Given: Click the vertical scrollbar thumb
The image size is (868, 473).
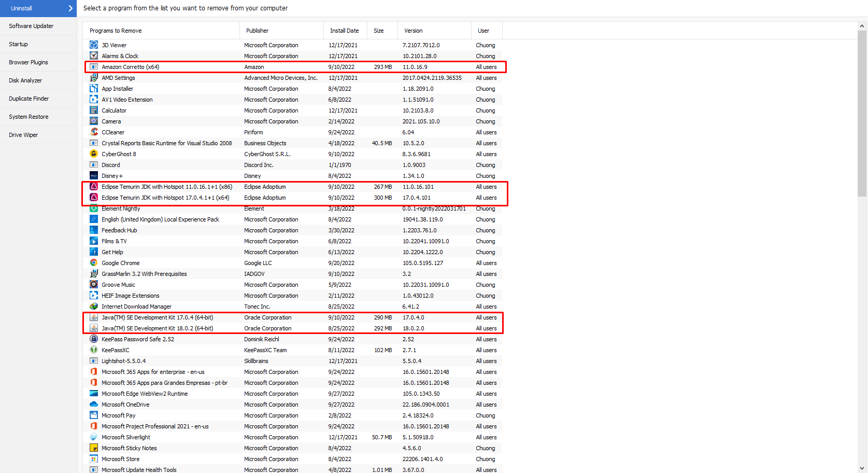Looking at the screenshot, I should pyautogui.click(x=862, y=113).
